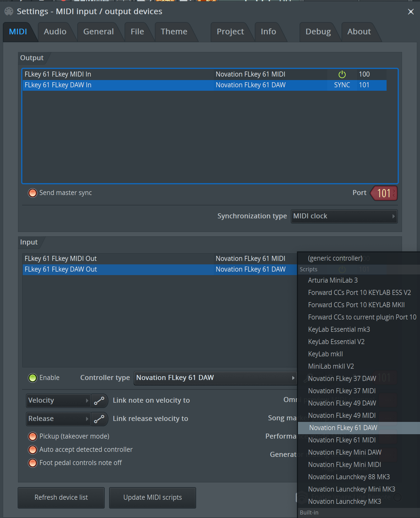
Task: Click the link icon beside Velocity
Action: point(99,401)
